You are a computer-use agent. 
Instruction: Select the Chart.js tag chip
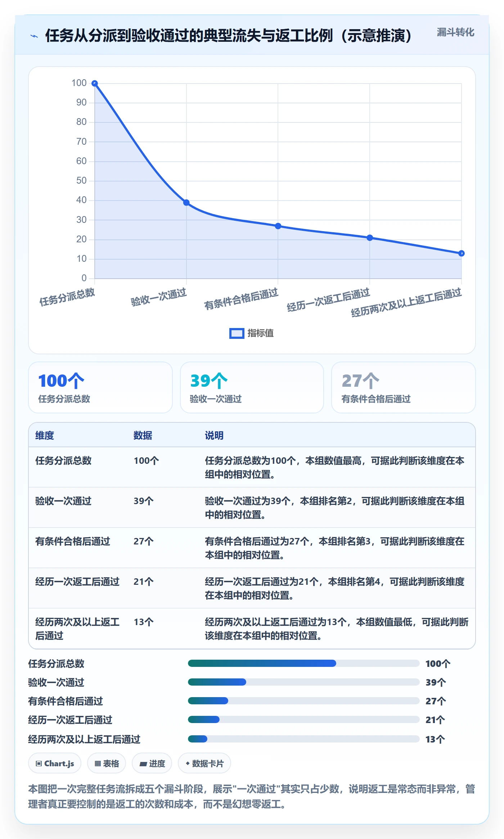55,763
